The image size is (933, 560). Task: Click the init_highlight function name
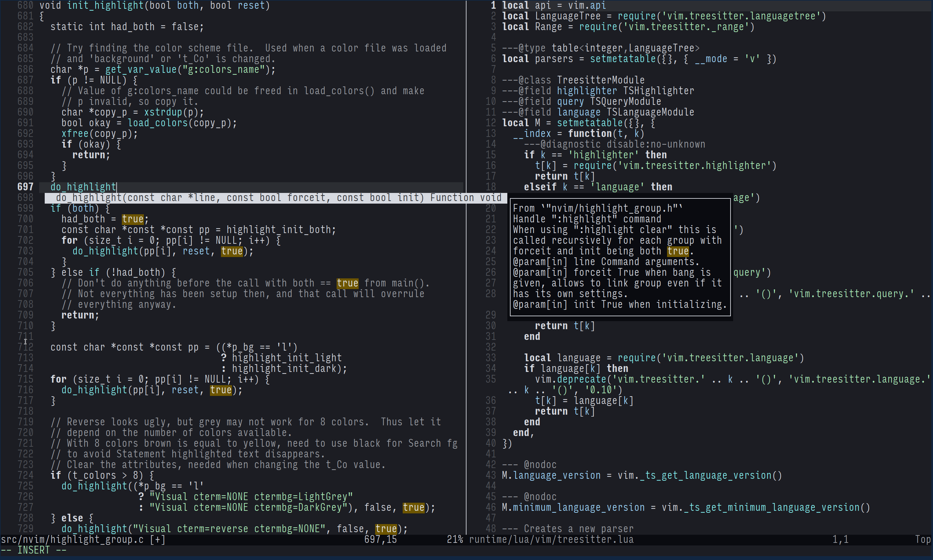coord(105,6)
